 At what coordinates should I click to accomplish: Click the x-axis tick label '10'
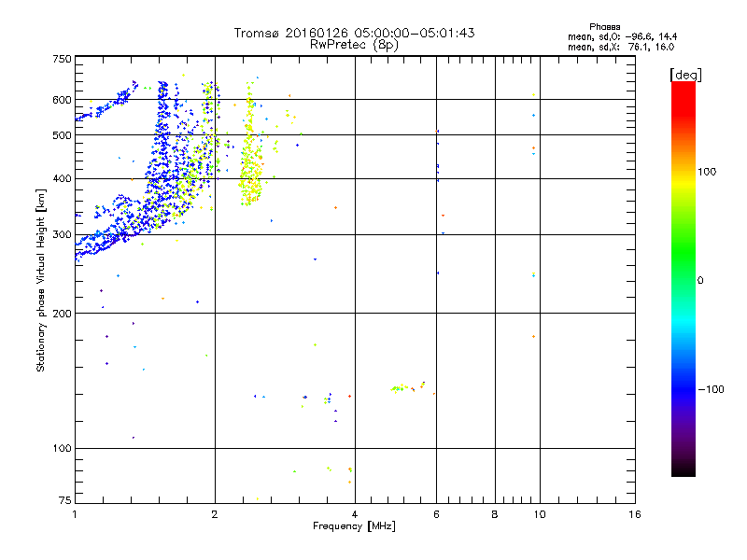tap(540, 514)
